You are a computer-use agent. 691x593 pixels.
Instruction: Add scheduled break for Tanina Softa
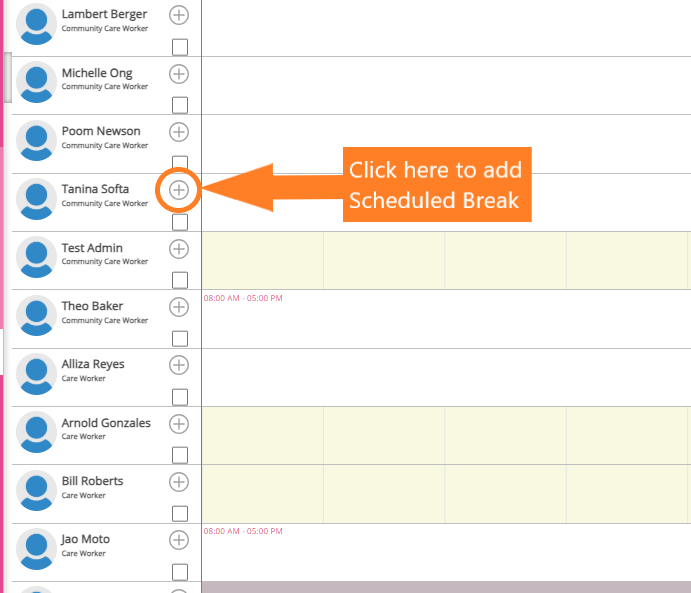(179, 190)
